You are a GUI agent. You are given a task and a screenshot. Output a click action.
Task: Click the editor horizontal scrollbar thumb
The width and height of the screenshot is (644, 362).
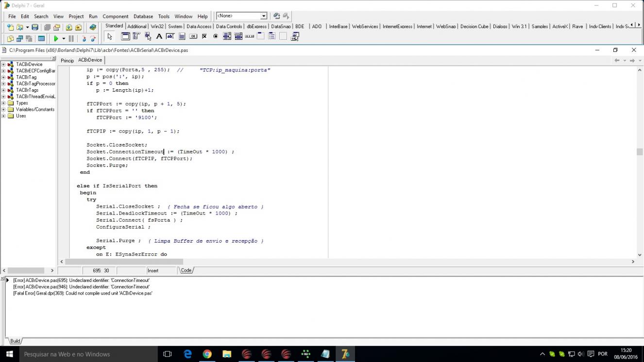pos(124,262)
